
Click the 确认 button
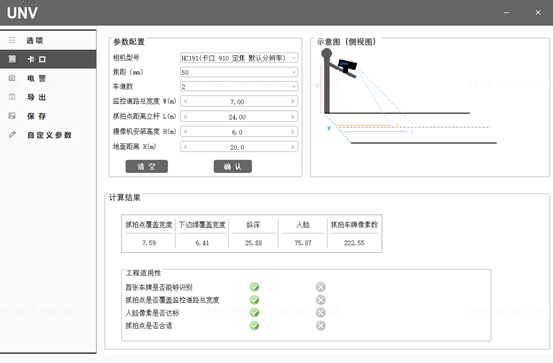233,167
